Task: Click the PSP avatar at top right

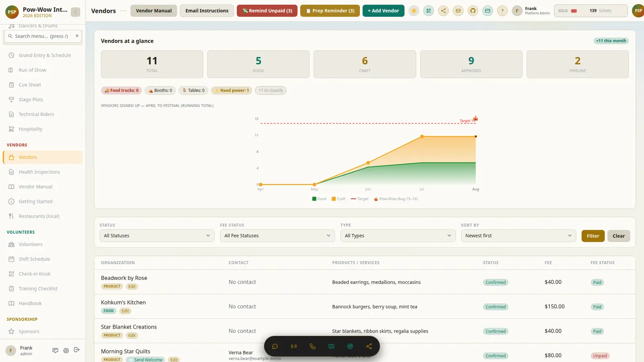Action: [x=638, y=11]
